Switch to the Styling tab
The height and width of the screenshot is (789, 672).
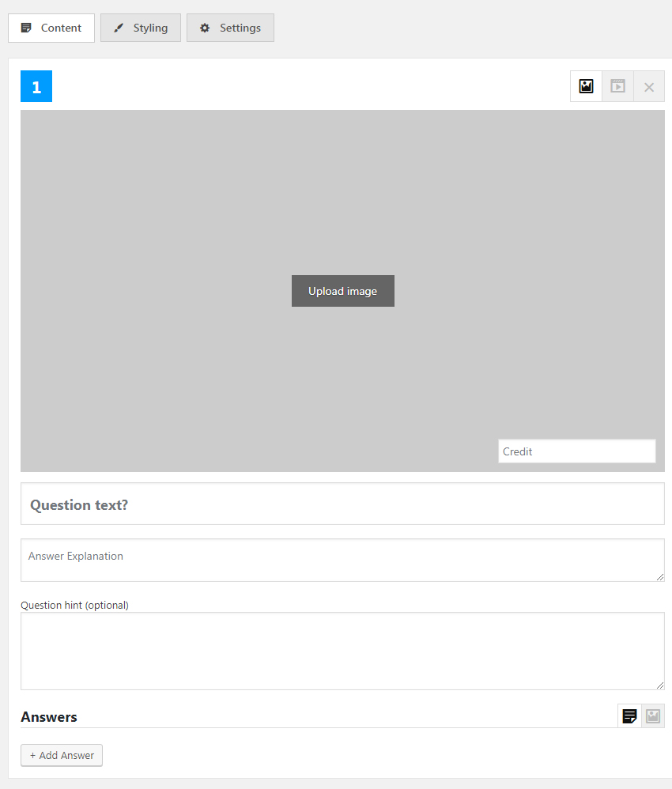pyautogui.click(x=140, y=28)
